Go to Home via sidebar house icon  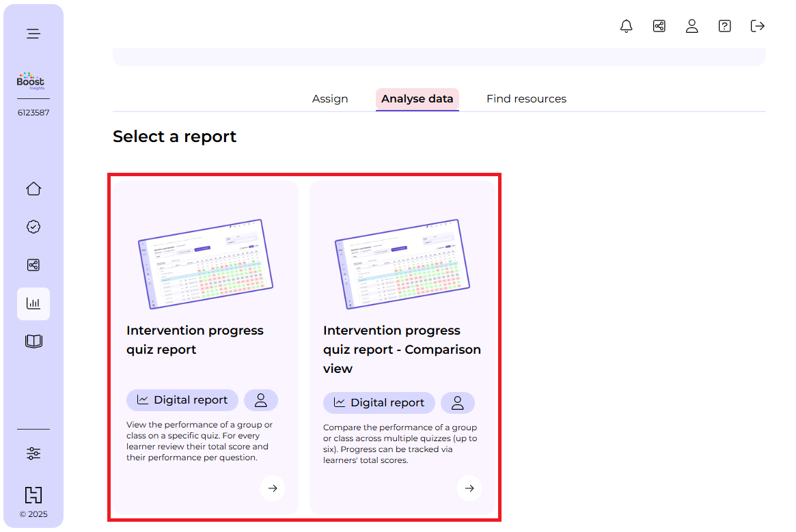tap(33, 189)
